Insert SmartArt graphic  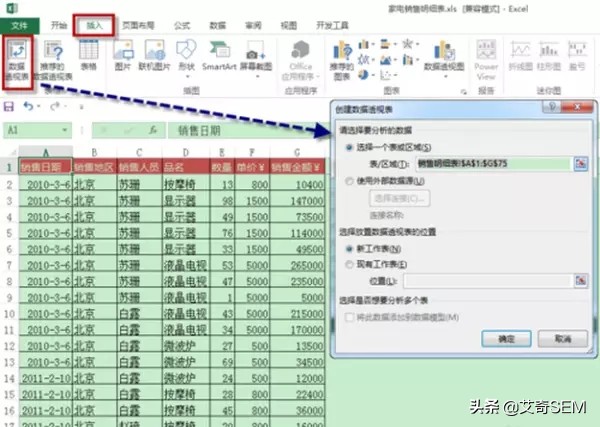click(x=219, y=55)
